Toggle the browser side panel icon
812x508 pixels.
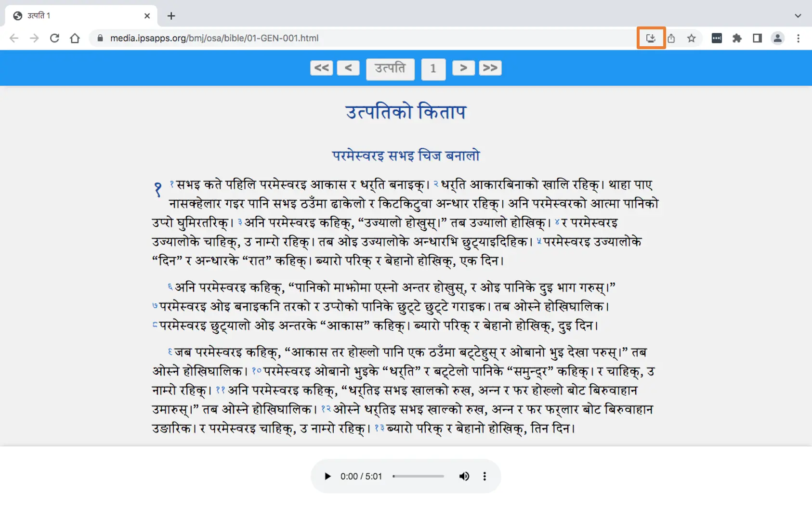(x=757, y=38)
